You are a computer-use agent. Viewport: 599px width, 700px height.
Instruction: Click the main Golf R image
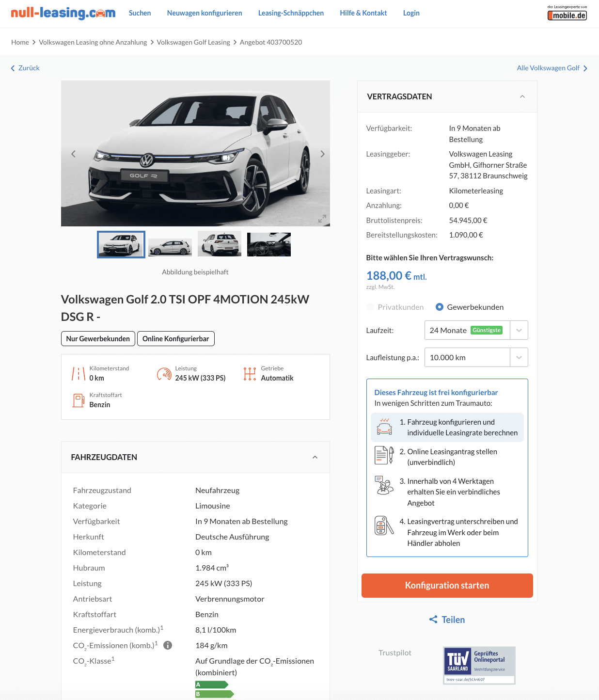click(195, 153)
